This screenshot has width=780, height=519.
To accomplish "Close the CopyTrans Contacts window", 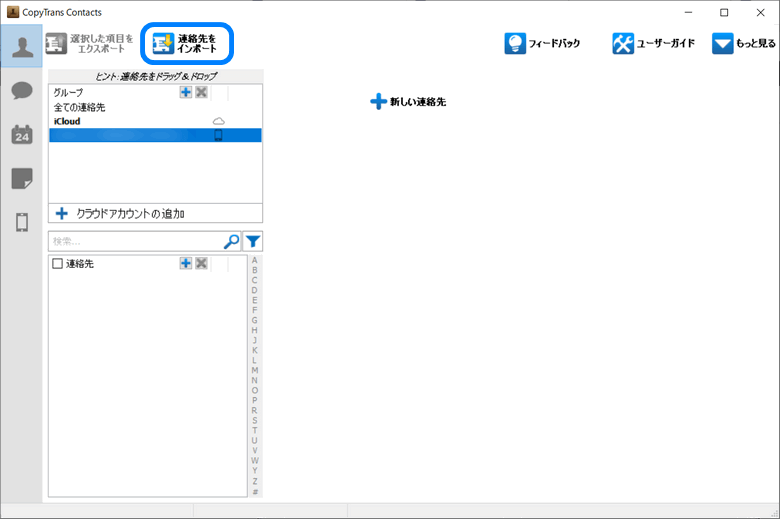I will 761,12.
